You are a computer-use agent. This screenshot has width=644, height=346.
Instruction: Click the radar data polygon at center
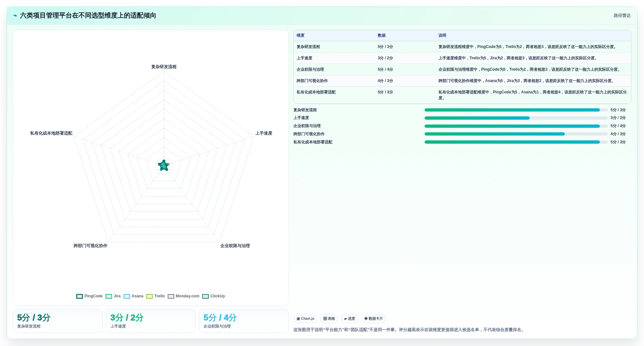(x=164, y=165)
